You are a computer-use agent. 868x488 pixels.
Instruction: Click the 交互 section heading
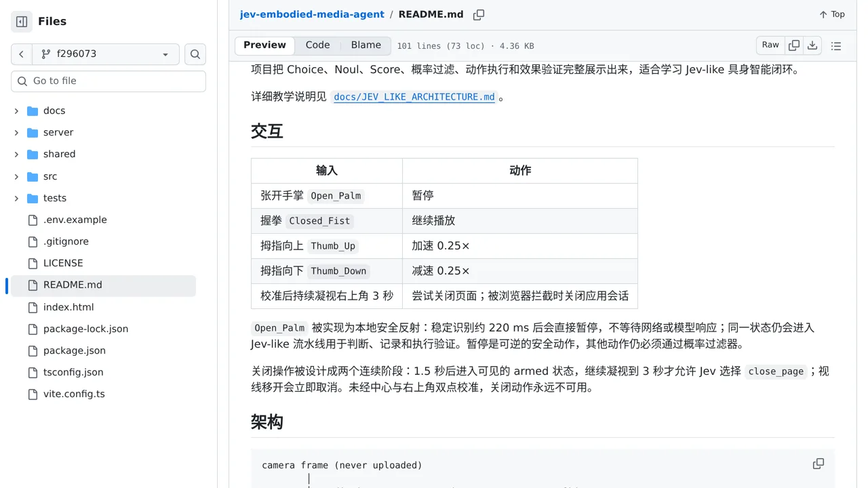click(x=267, y=131)
